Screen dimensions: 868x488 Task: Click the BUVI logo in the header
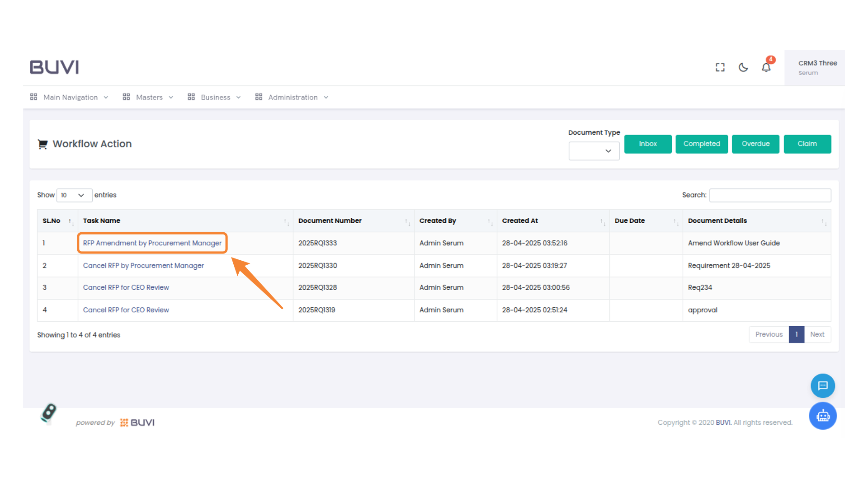[54, 67]
